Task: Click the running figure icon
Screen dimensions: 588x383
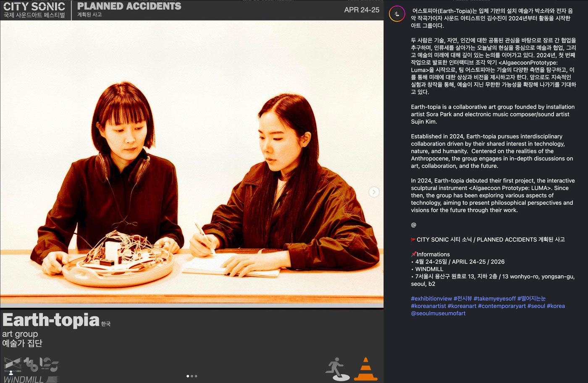Action: pyautogui.click(x=337, y=369)
